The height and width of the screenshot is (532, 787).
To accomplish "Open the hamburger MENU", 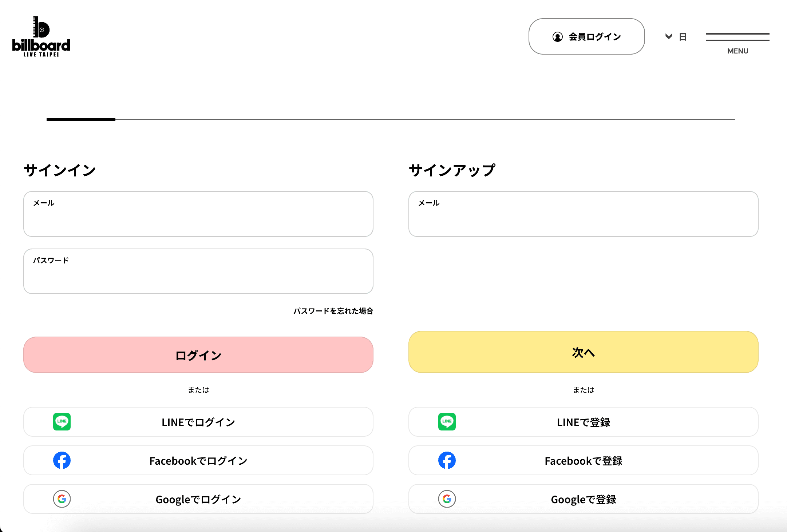I will [x=737, y=42].
